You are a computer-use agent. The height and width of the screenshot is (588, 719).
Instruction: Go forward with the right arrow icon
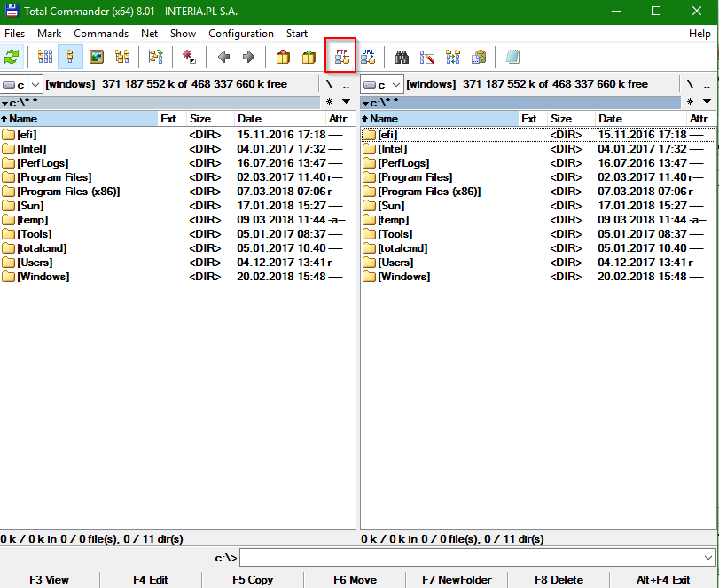[248, 57]
